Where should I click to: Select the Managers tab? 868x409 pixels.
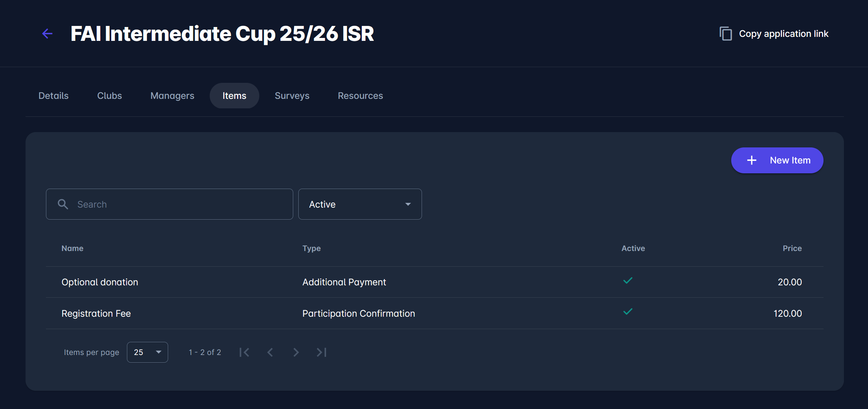pos(172,96)
